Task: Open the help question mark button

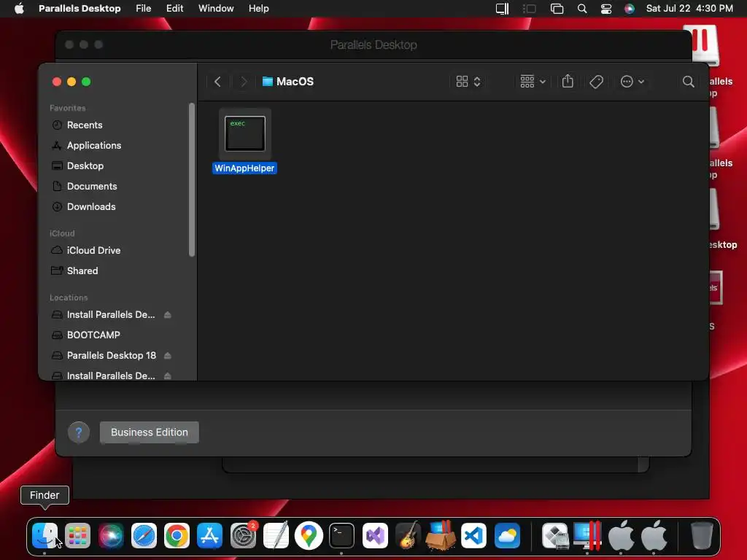Action: pyautogui.click(x=79, y=432)
